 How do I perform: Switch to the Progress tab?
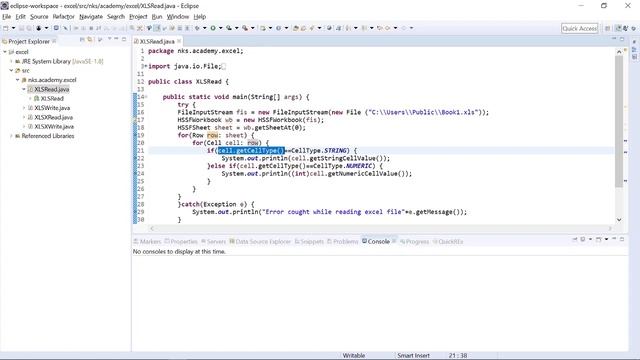[x=414, y=242]
